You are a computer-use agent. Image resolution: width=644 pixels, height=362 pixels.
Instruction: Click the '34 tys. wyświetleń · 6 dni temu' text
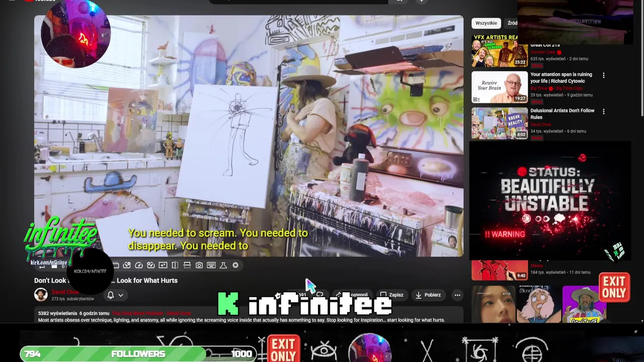558,131
